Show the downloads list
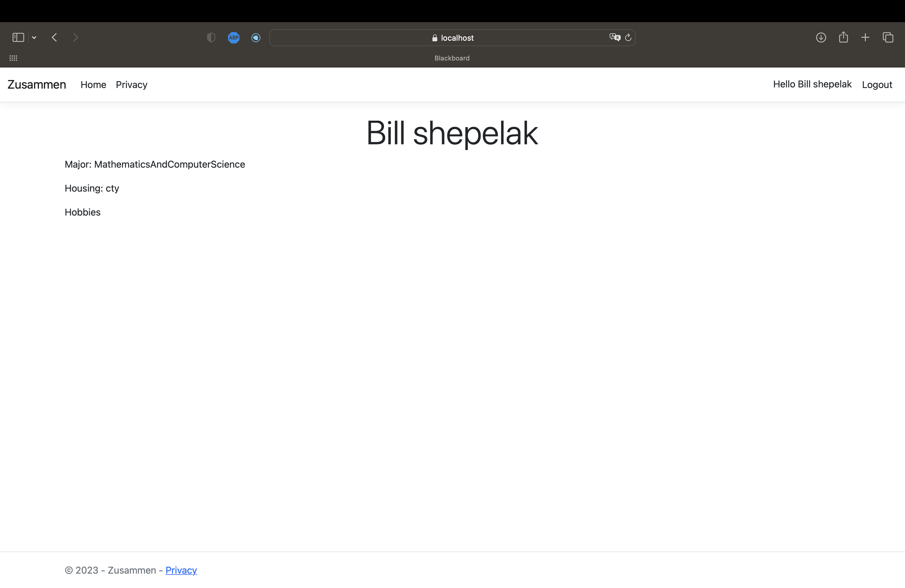Image resolution: width=905 pixels, height=588 pixels. (821, 37)
